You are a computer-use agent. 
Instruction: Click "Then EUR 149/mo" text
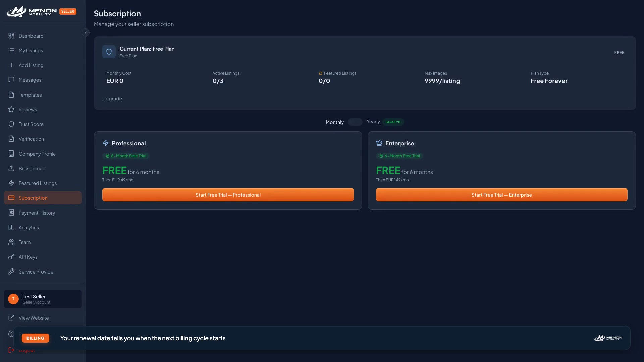392,180
